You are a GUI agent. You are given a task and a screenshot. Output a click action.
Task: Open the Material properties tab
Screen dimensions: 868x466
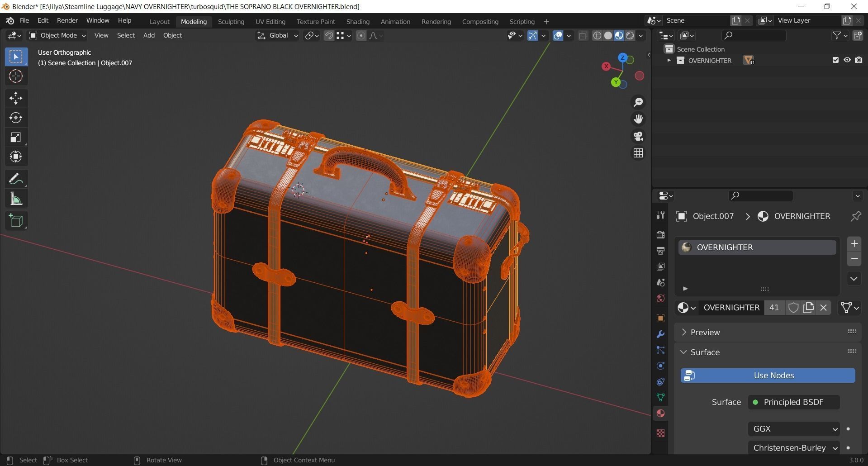coord(660,414)
